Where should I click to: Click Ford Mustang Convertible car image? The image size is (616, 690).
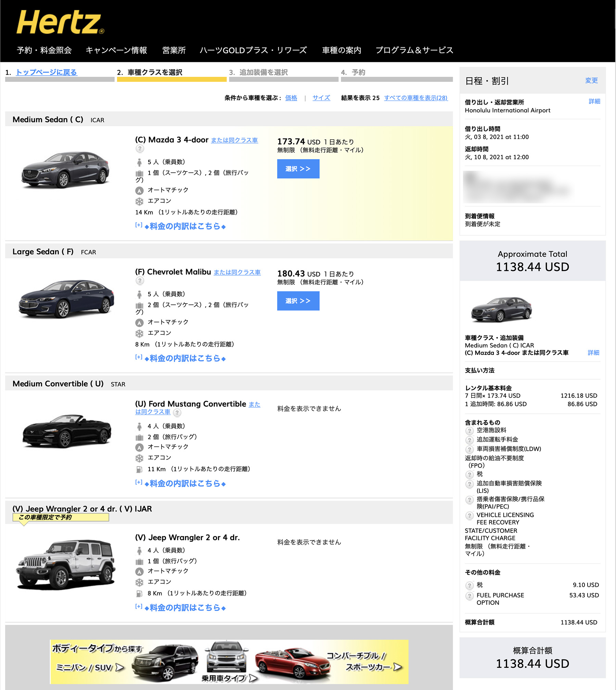point(67,431)
